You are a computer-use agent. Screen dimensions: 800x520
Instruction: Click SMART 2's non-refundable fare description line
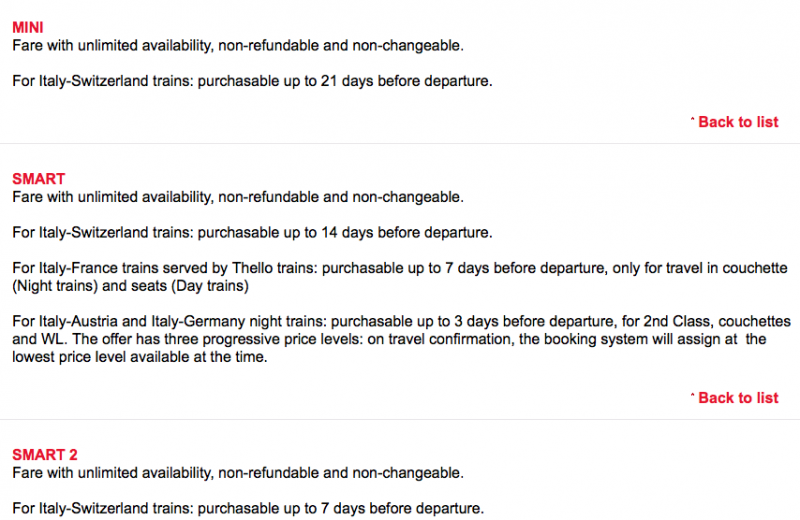tap(238, 474)
